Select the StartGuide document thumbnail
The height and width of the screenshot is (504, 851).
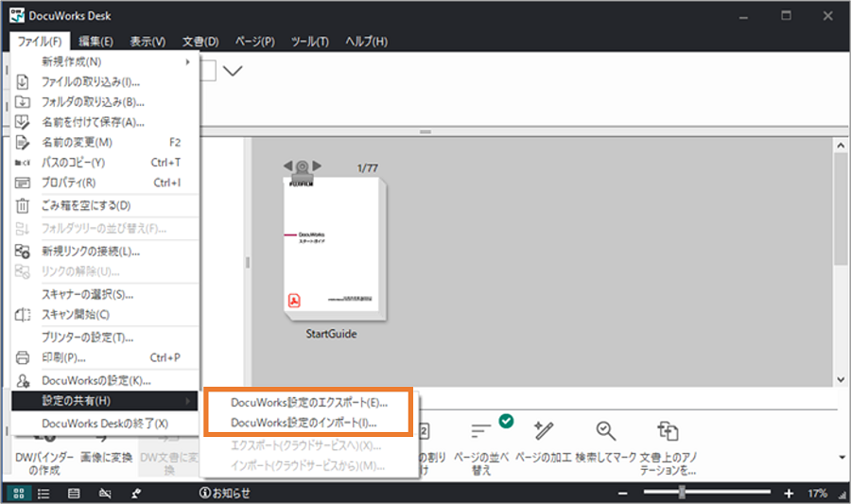tap(335, 250)
